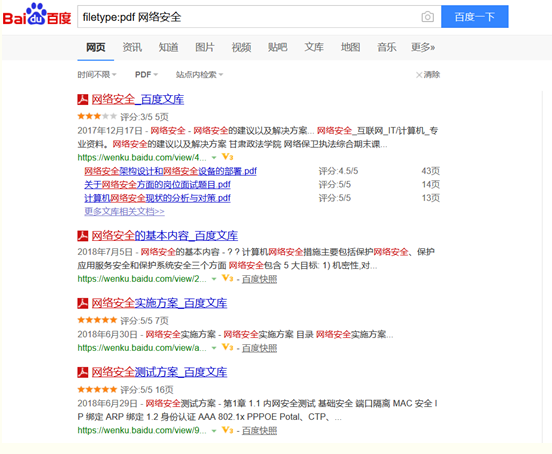
Task: Click 更多文库相关文档>> link
Action: tap(124, 212)
